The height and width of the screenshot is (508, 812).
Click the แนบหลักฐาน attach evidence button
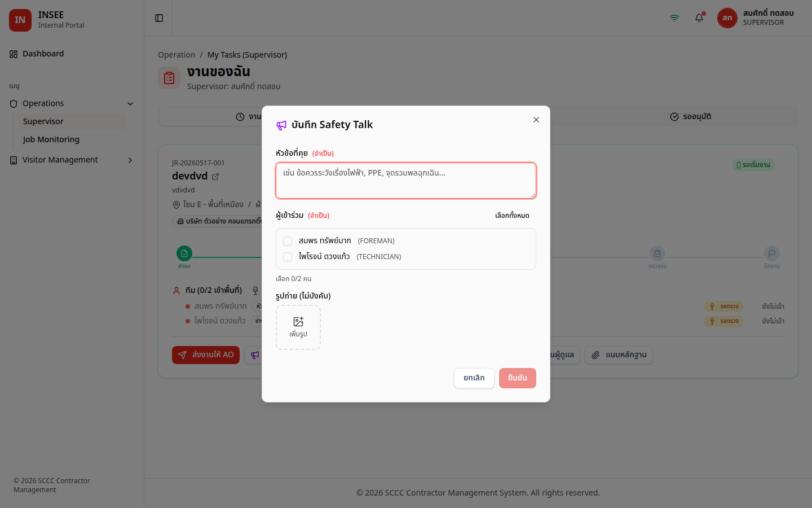(x=619, y=355)
